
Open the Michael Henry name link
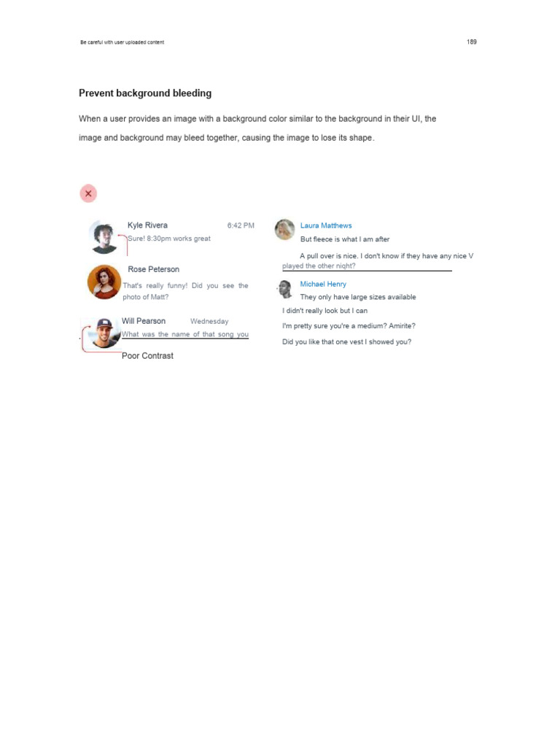(323, 284)
